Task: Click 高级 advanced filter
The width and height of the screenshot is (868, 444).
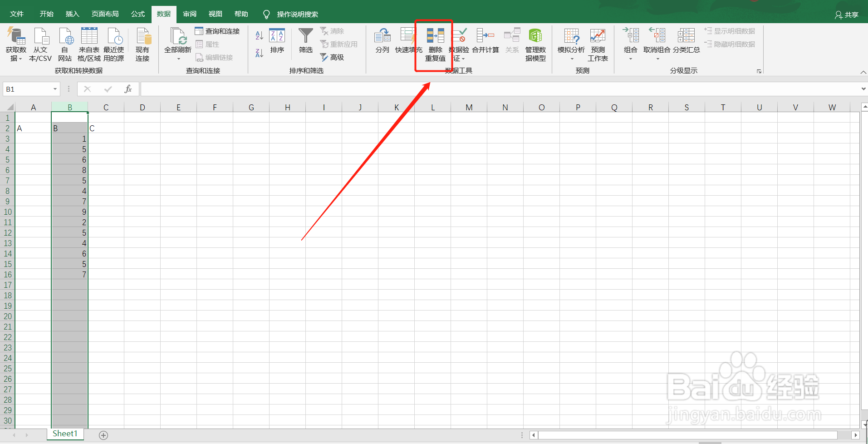Action: (332, 57)
